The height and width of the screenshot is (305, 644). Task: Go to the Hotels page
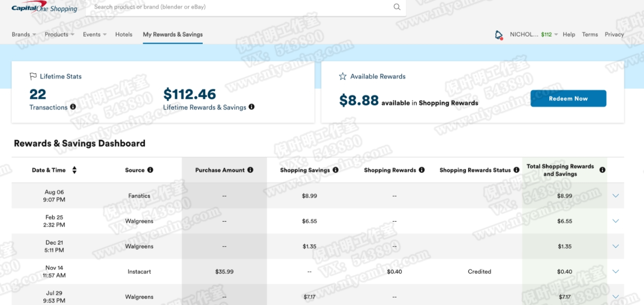[124, 34]
